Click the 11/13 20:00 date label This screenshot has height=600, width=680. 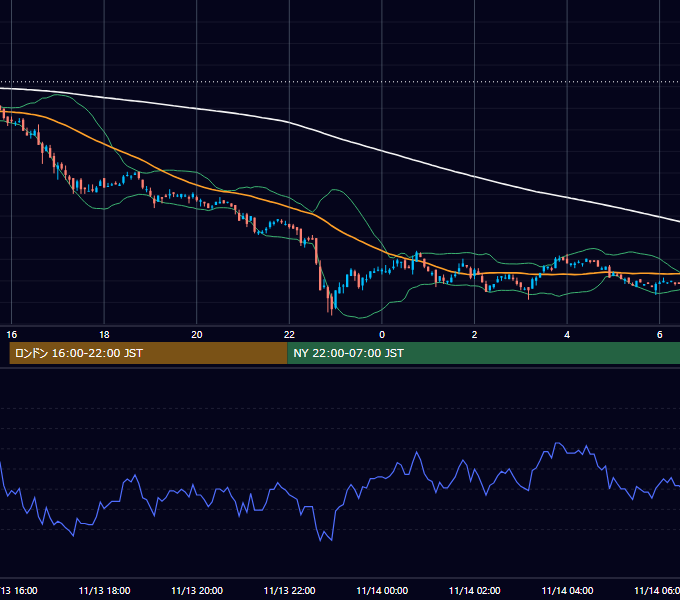197,590
